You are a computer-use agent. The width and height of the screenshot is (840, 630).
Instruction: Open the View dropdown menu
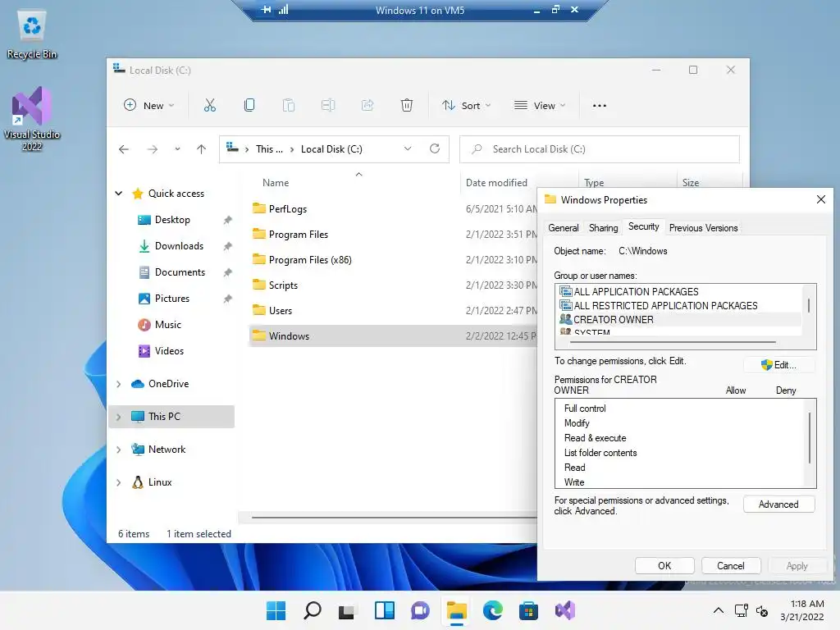click(540, 106)
